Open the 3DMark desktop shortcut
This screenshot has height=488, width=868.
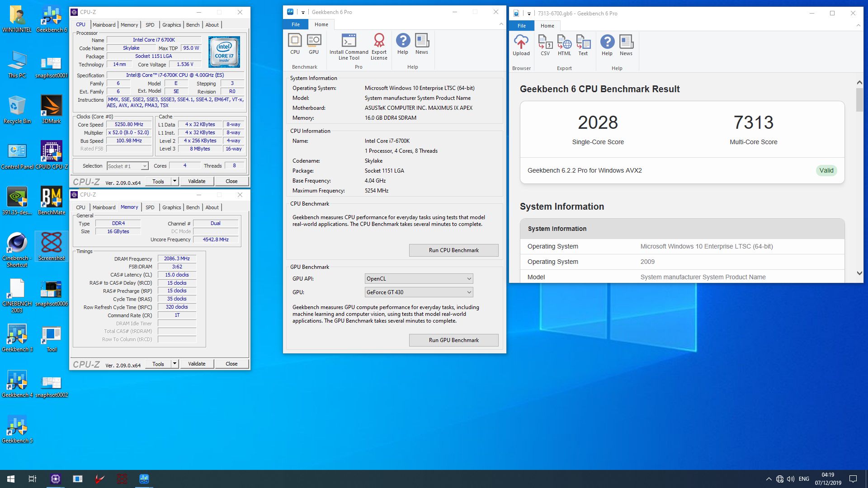(x=52, y=109)
